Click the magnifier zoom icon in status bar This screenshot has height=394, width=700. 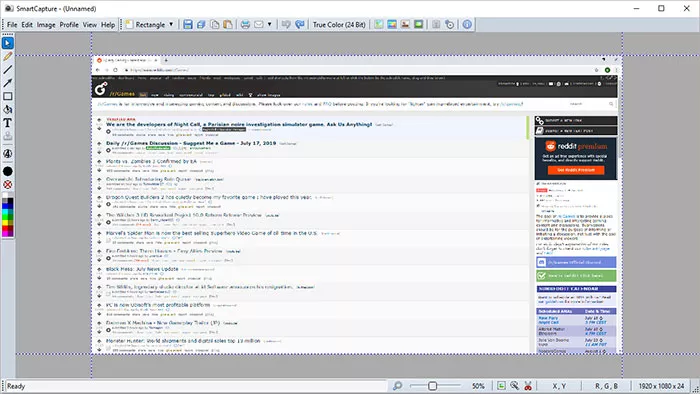tap(397, 386)
